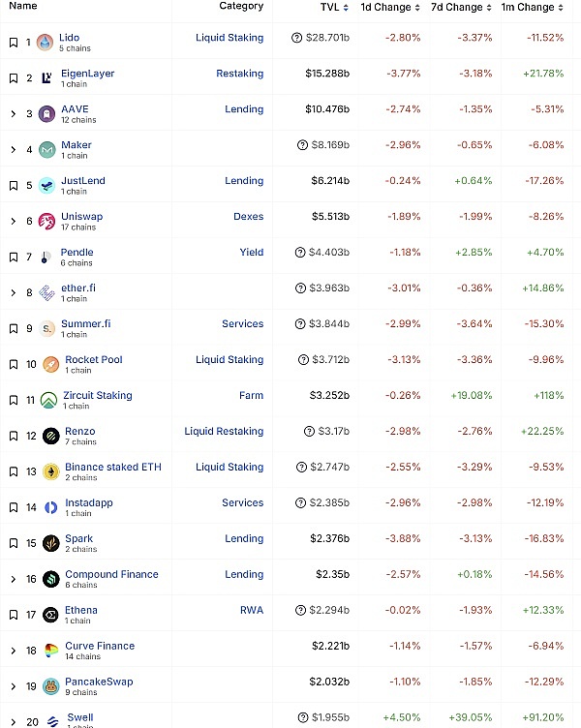Expand the Maker row

(x=14, y=150)
